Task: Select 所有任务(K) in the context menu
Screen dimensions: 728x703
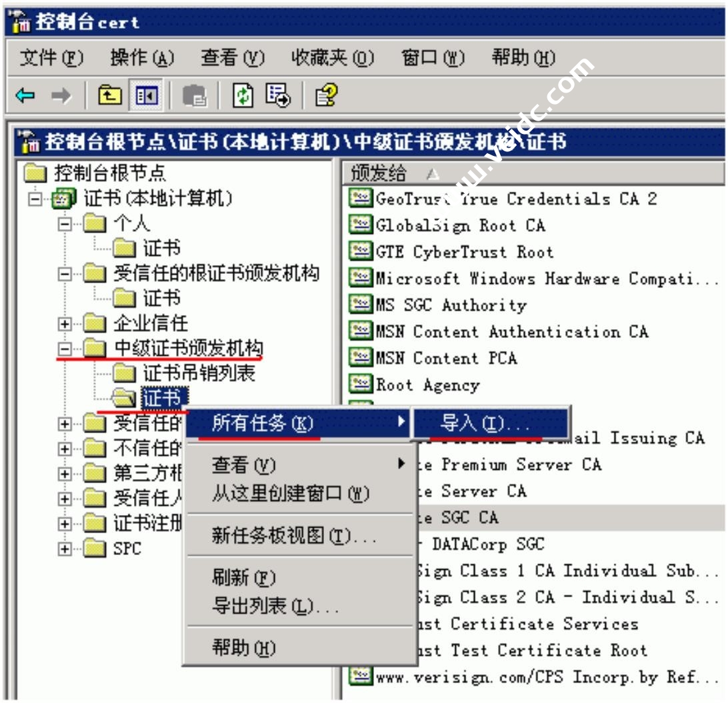Action: click(298, 422)
